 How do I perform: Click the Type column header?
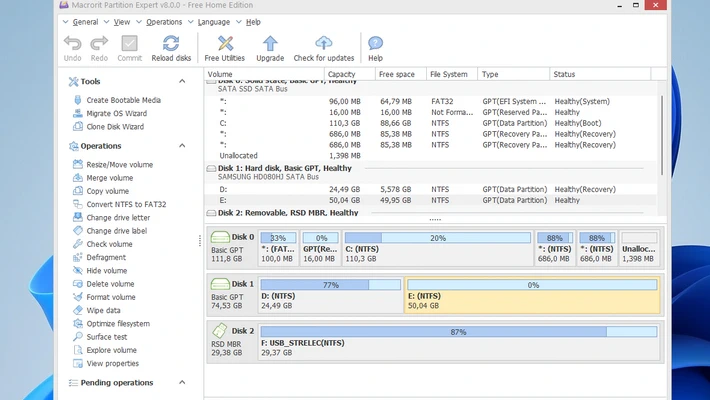(x=513, y=74)
